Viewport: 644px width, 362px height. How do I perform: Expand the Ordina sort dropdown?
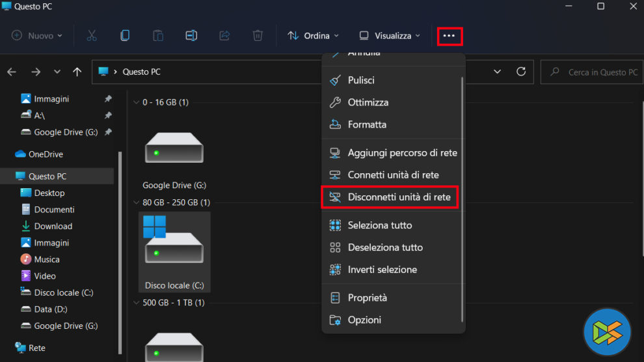[x=313, y=36]
